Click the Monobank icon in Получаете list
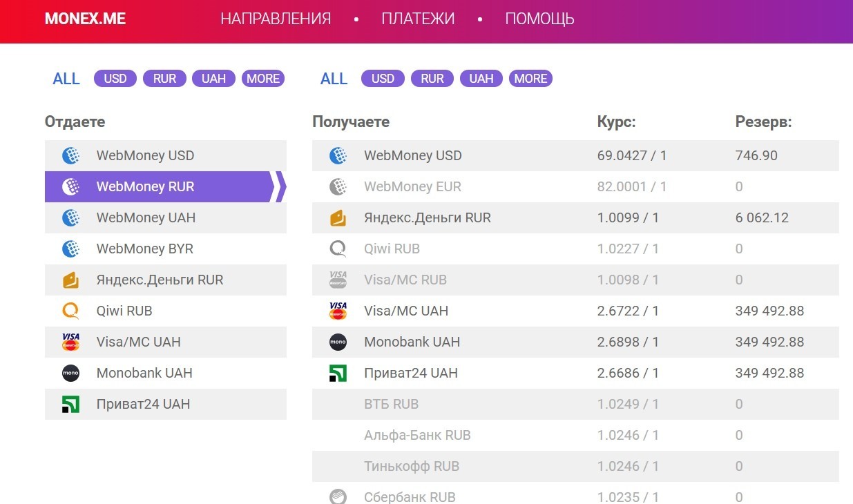853x504 pixels. click(x=338, y=342)
